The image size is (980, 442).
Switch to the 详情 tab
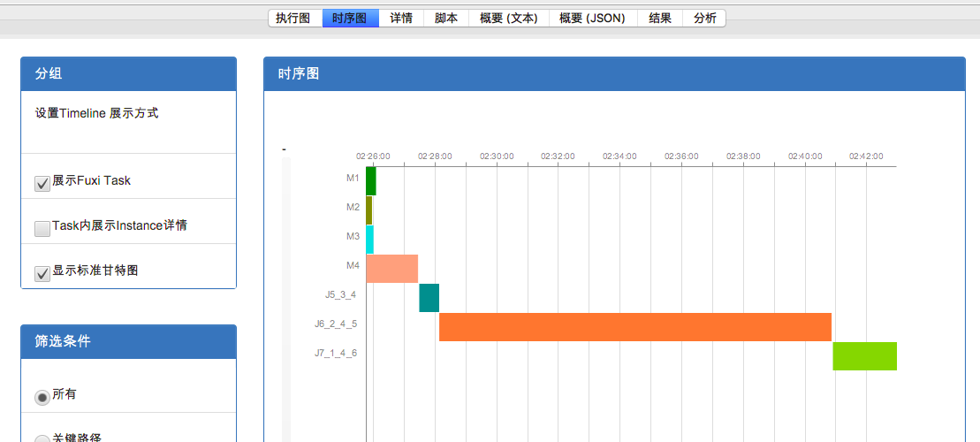[401, 19]
